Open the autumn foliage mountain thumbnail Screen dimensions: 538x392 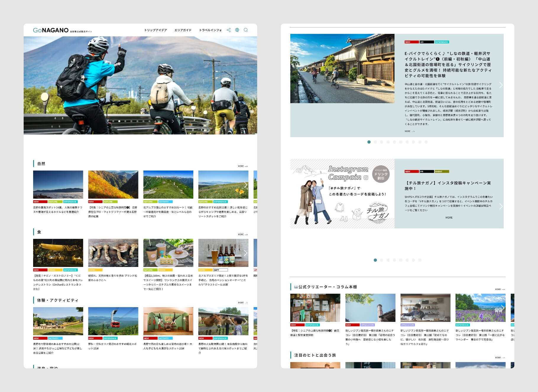(x=113, y=184)
